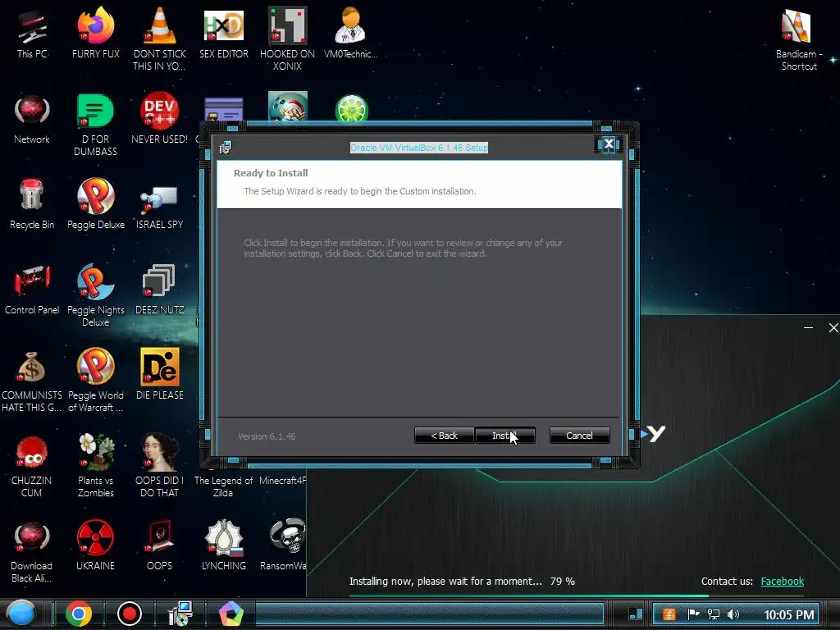Click Java update tray icon
This screenshot has height=630, width=840.
(669, 614)
